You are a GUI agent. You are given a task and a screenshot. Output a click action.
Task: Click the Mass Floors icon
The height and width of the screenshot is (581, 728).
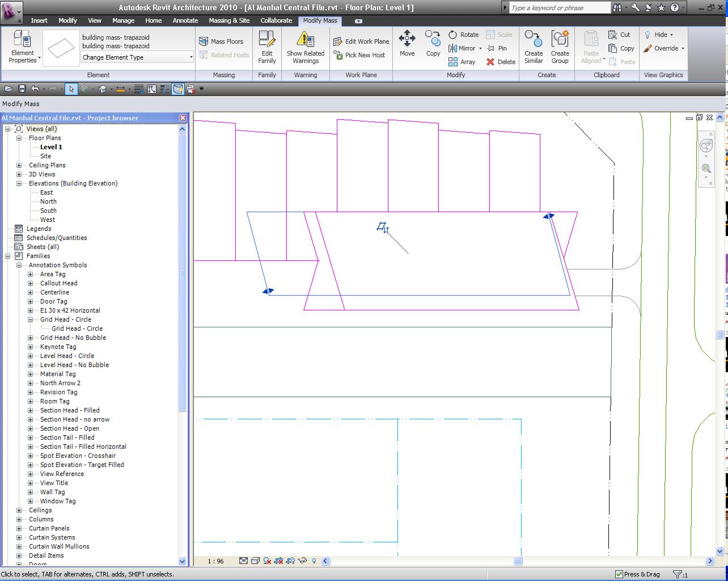pos(204,41)
